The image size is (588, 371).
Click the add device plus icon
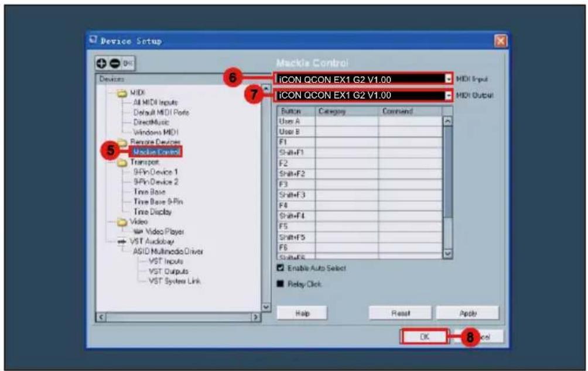[x=102, y=63]
